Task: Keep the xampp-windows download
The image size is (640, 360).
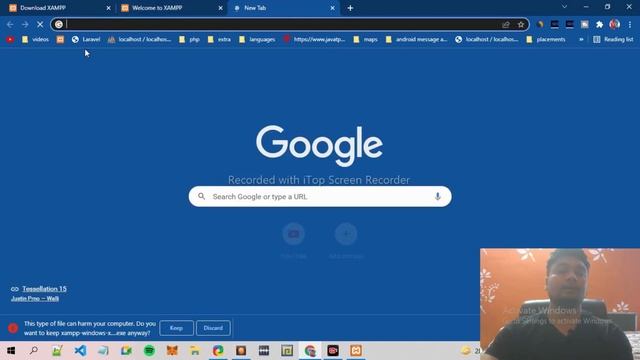Action: click(x=176, y=328)
